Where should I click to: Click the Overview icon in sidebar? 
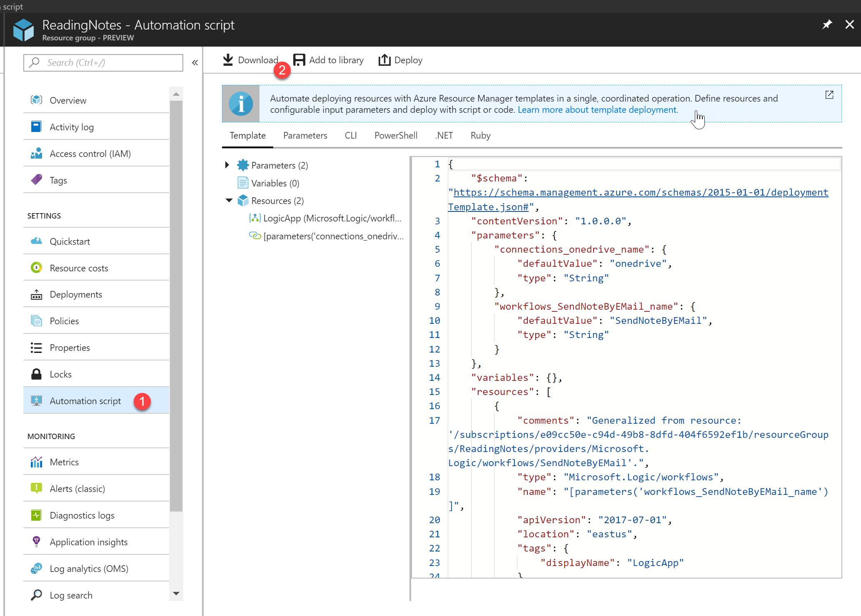36,100
